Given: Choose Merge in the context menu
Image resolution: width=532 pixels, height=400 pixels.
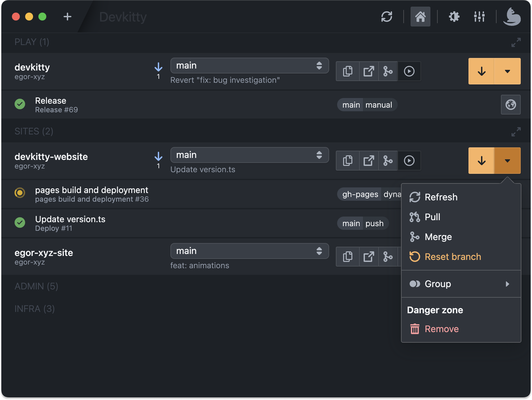Looking at the screenshot, I should 438,237.
